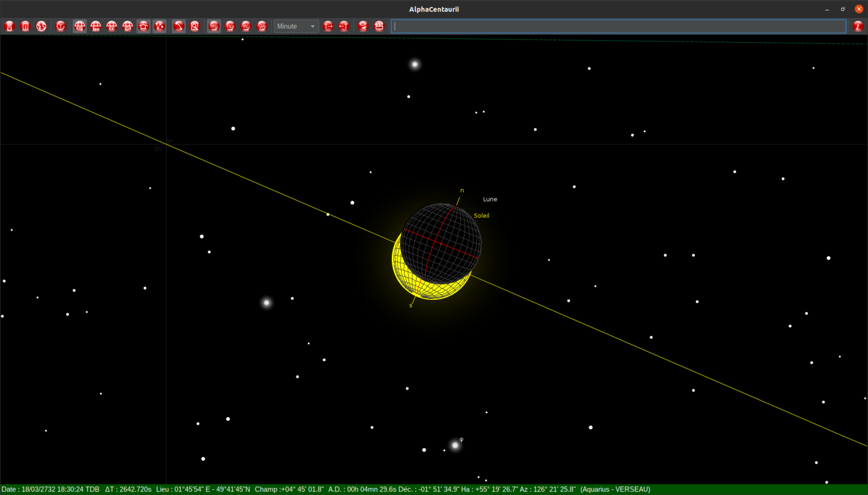868x495 pixels.
Task: Step time backward (←T)
Action: (344, 25)
